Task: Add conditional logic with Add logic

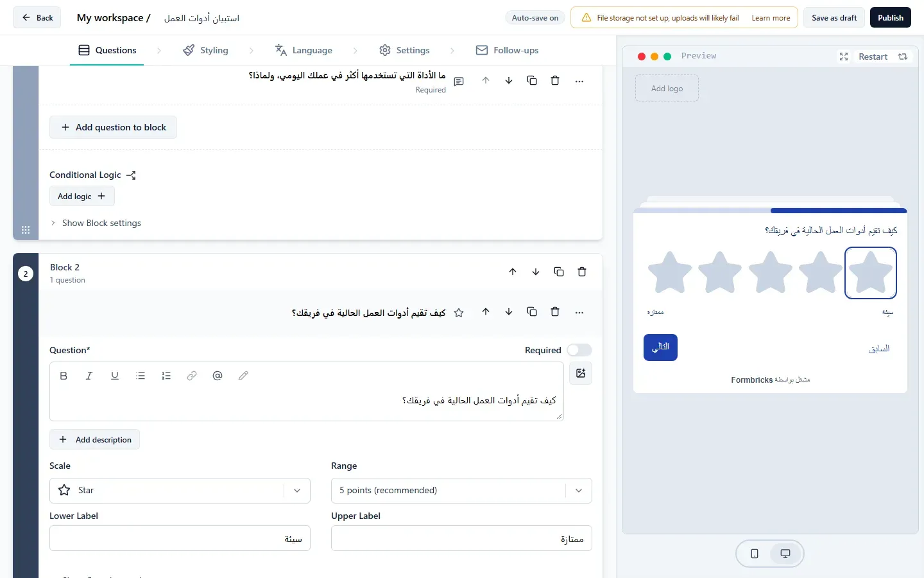Action: [82, 197]
